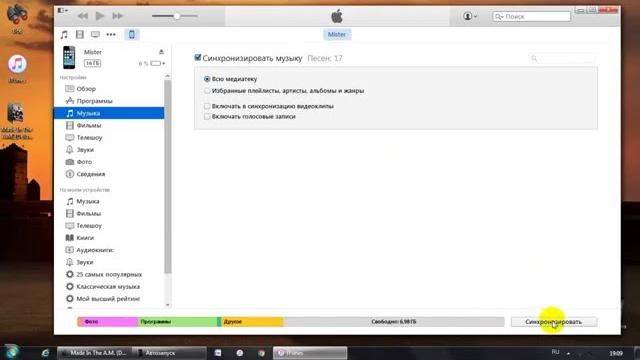This screenshot has height=360, width=640.
Task: Click the Программы storage segment
Action: point(178,322)
